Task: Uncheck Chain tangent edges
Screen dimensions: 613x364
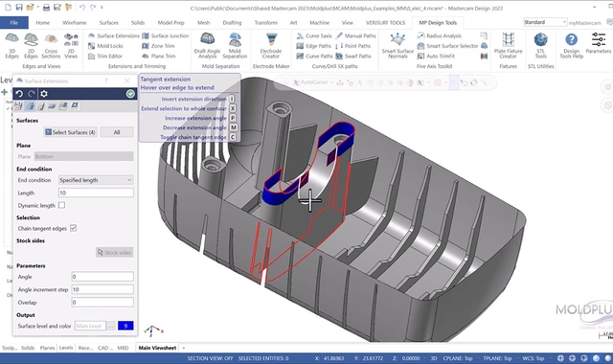Action: tap(73, 228)
